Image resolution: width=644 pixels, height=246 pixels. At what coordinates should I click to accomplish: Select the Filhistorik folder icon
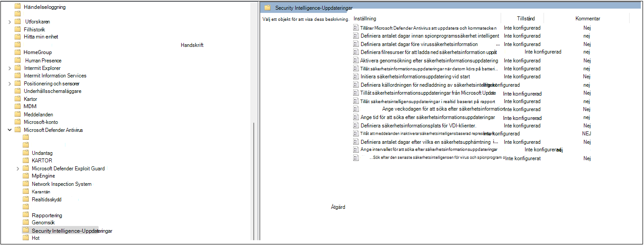tap(18, 29)
